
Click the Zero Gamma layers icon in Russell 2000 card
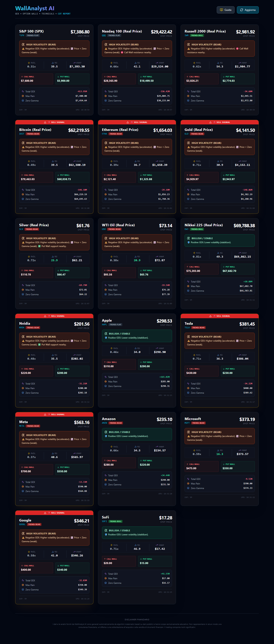(x=188, y=100)
